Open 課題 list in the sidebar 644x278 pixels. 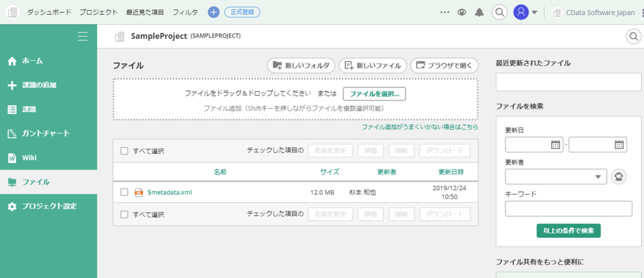[x=48, y=109]
